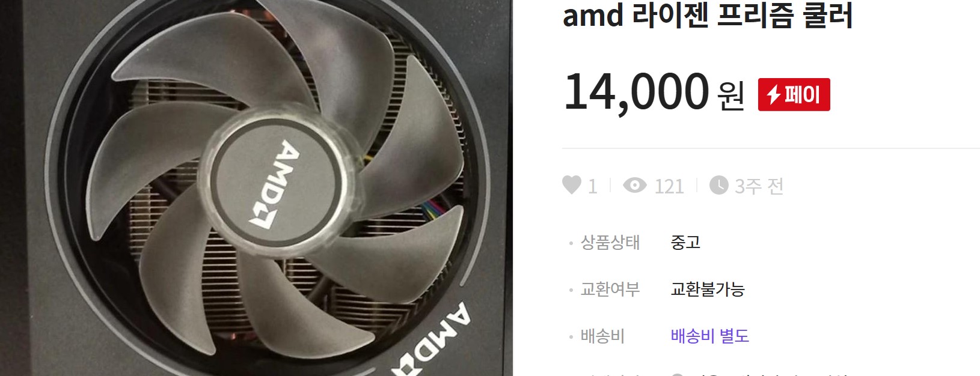Image resolution: width=980 pixels, height=376 pixels.
Task: Click the favorites count "1"
Action: click(593, 186)
